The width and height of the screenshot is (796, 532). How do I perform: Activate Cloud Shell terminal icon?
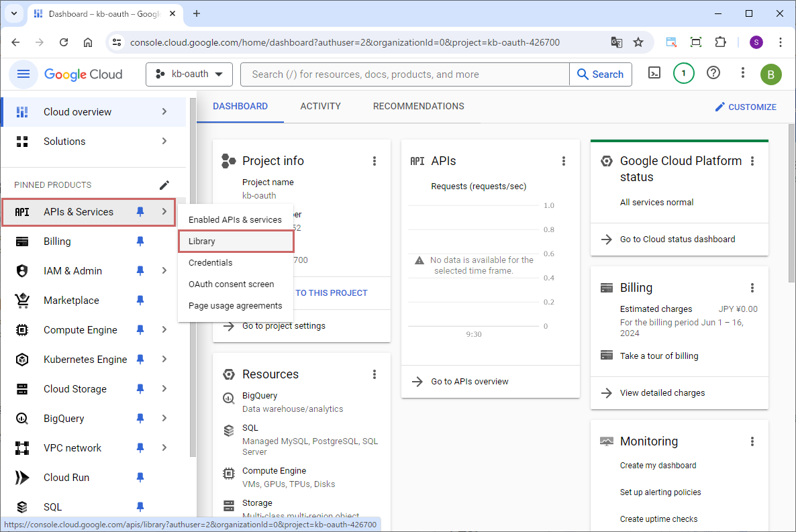coord(654,74)
